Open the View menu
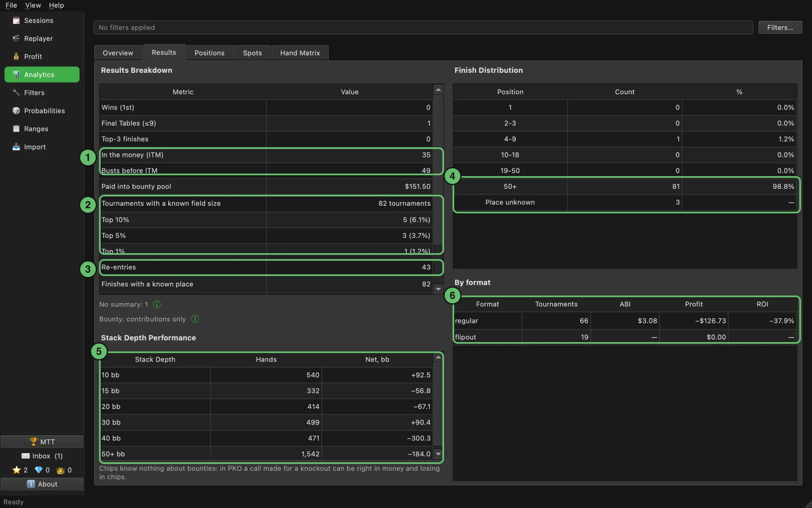This screenshot has width=812, height=508. coord(33,5)
